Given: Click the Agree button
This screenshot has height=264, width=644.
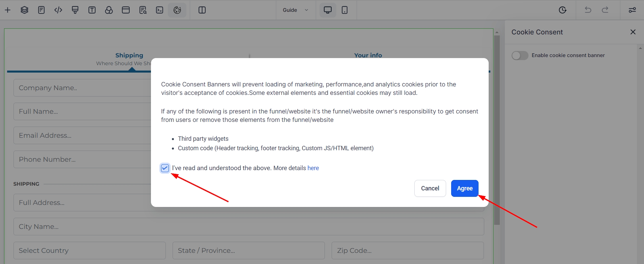Looking at the screenshot, I should point(465,188).
